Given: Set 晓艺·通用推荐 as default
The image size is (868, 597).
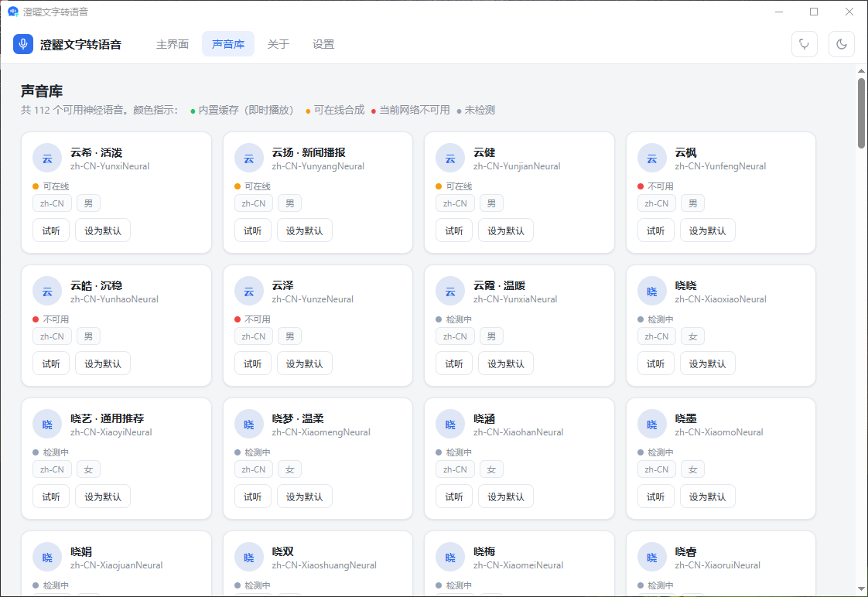Looking at the screenshot, I should coord(102,496).
